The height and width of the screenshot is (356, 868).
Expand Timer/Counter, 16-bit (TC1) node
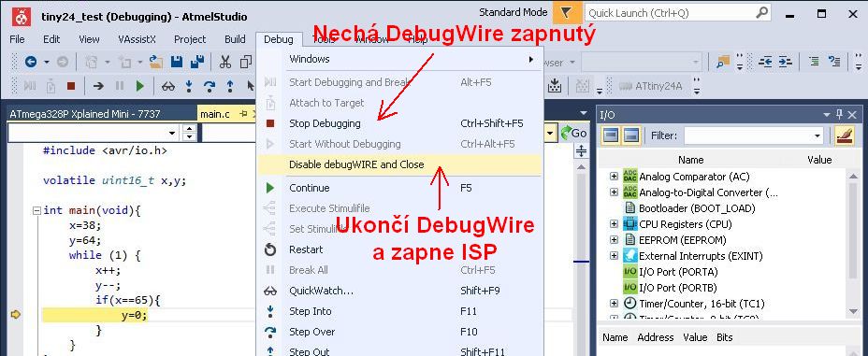pos(614,304)
